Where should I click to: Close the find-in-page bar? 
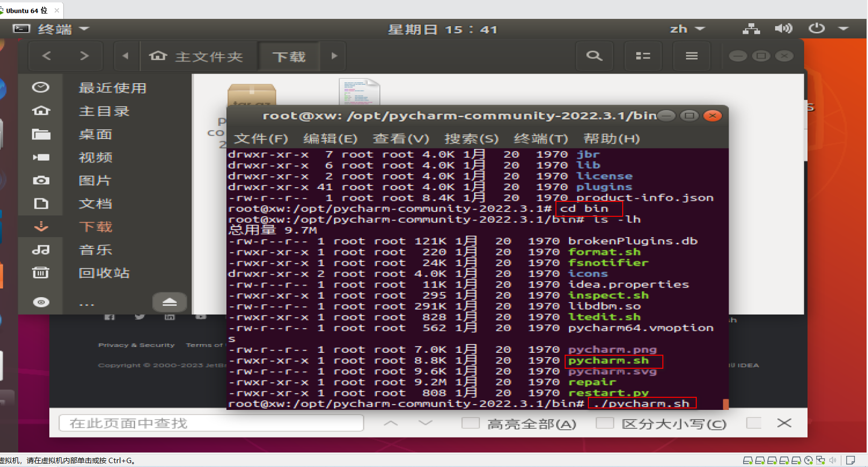[784, 423]
